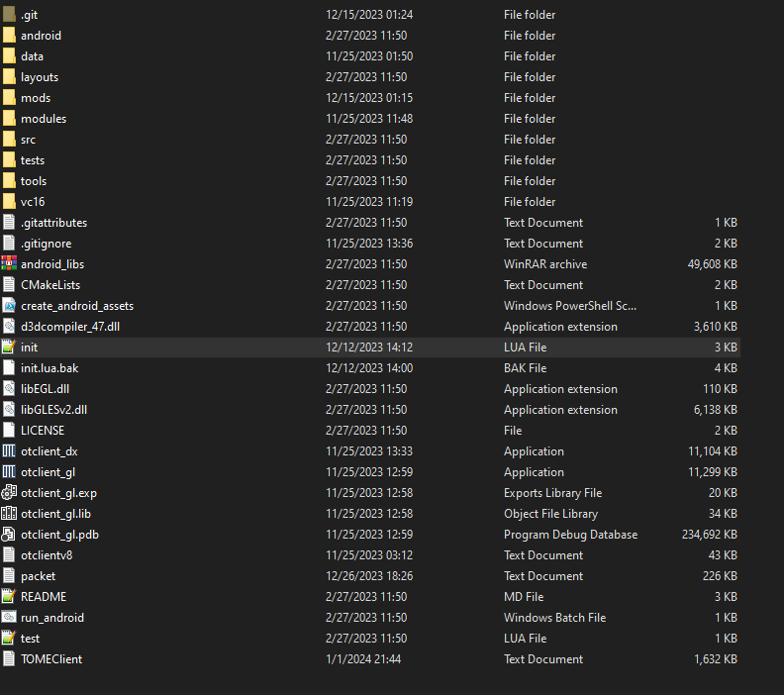Image resolution: width=784 pixels, height=695 pixels.
Task: Click the text file icon of TOMEClient
Action: pyautogui.click(x=9, y=659)
